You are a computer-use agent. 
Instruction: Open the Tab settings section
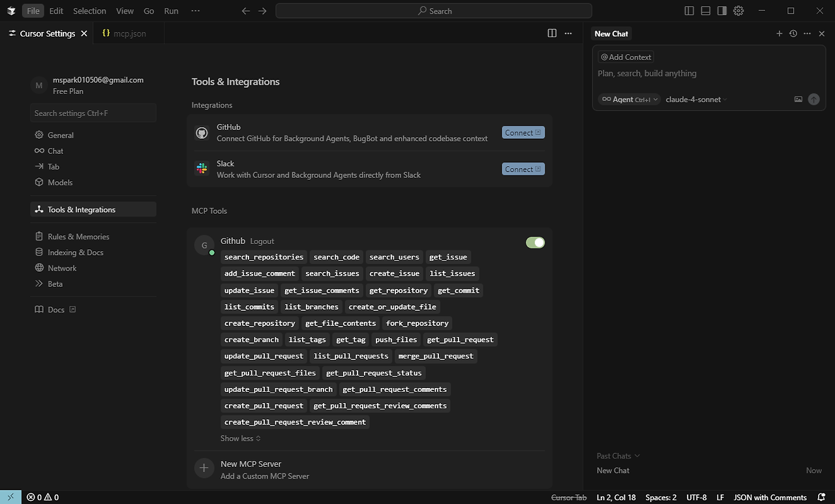[x=93, y=166]
